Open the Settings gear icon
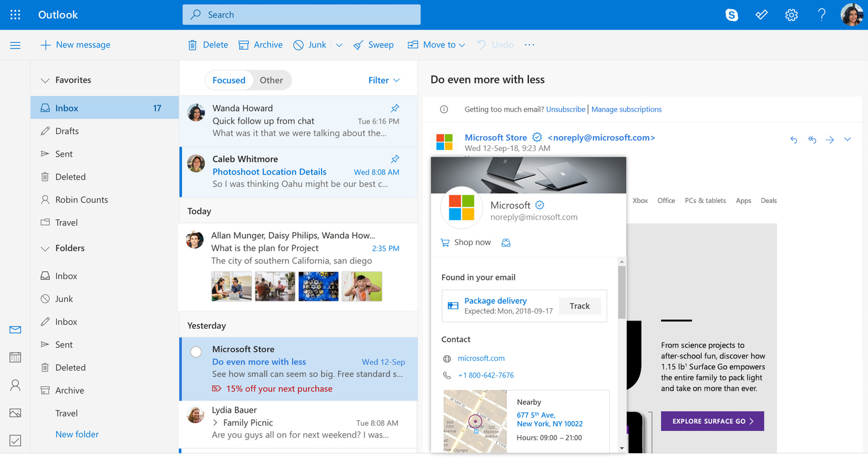Viewport: 868px width, 458px height. 791,15
